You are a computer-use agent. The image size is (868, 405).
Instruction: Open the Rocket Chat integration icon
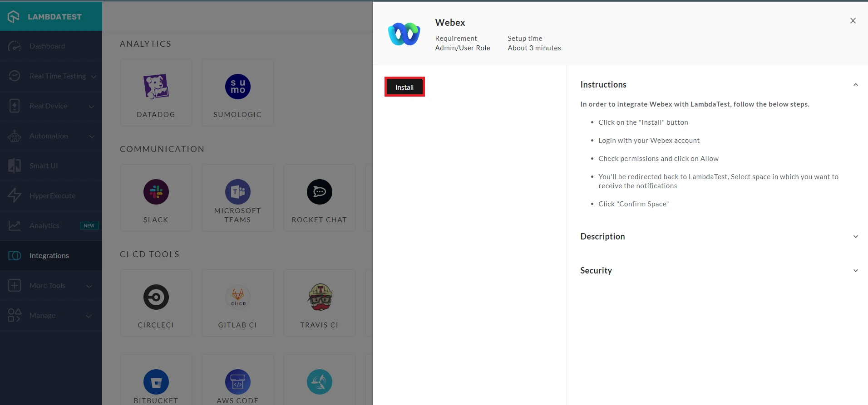[319, 192]
